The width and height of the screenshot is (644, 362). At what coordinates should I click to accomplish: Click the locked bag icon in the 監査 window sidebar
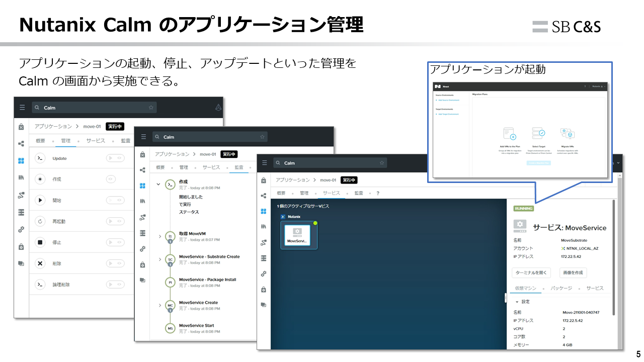click(x=143, y=264)
